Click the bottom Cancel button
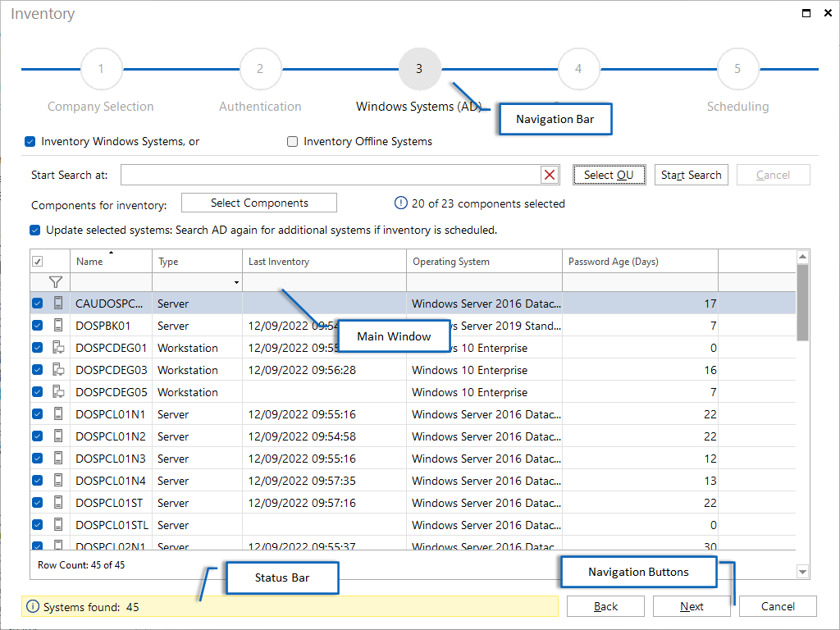Screen dimensions: 840x630 [778, 606]
